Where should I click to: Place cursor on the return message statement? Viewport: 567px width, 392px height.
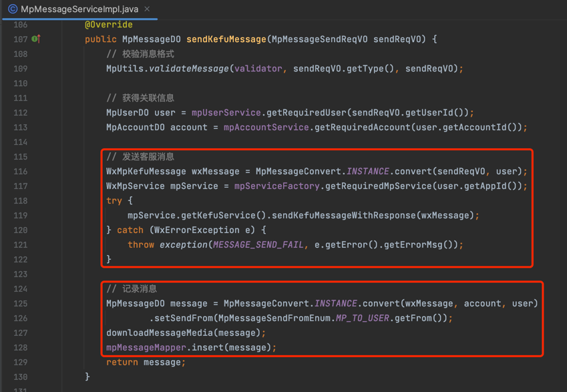146,363
